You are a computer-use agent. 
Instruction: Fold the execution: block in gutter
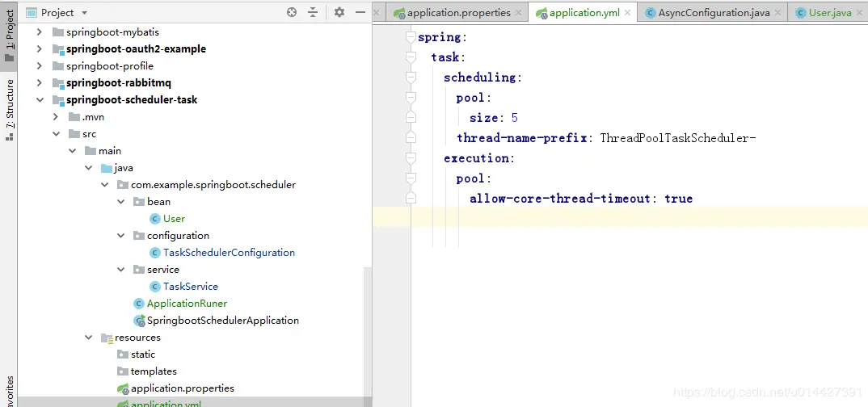(411, 158)
